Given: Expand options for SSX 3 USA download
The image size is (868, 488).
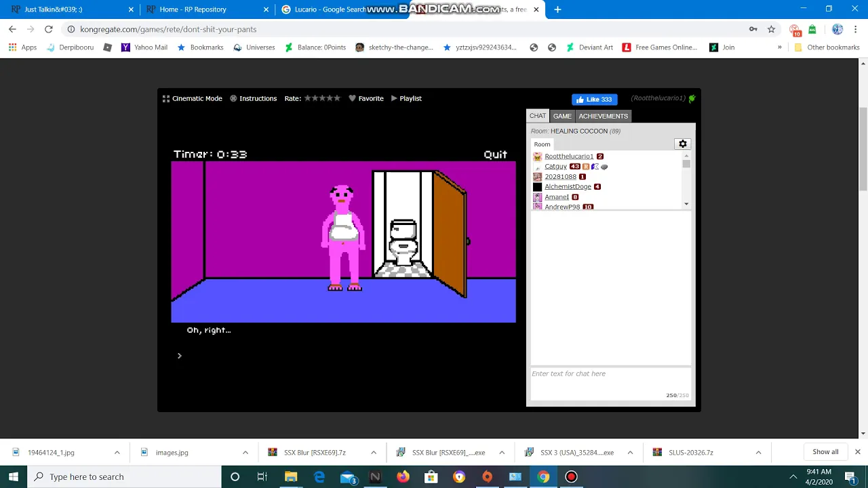Looking at the screenshot, I should pos(630,452).
